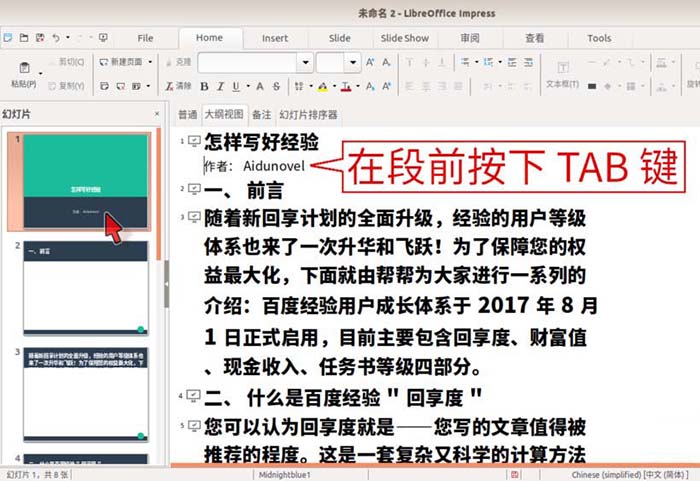Click the Open file folder icon

24,38
